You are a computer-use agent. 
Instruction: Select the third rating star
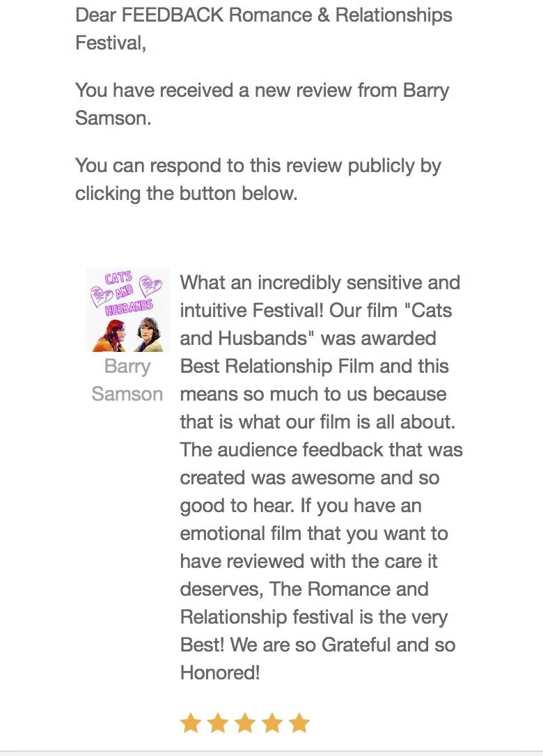[245, 723]
